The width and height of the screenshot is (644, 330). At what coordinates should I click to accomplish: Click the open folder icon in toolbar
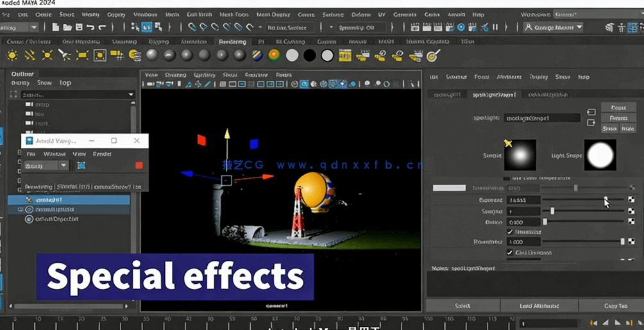click(67, 28)
